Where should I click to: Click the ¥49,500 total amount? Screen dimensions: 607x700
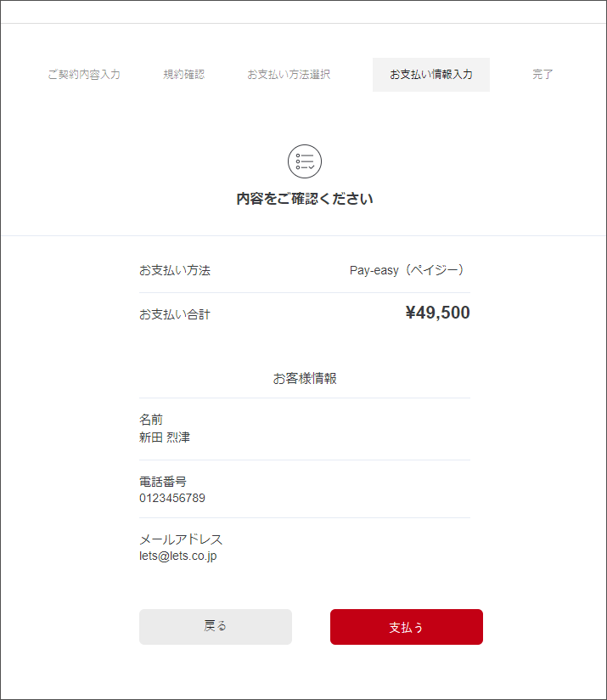[437, 313]
